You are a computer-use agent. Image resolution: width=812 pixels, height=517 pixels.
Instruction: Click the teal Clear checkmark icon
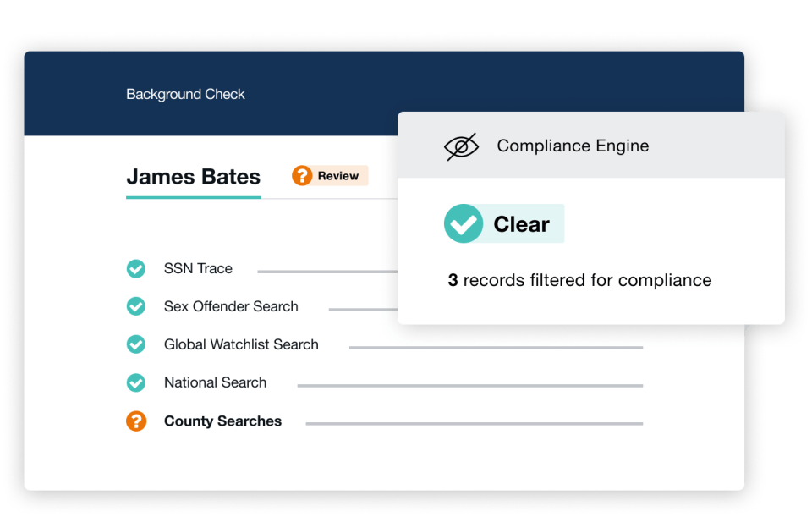464,223
